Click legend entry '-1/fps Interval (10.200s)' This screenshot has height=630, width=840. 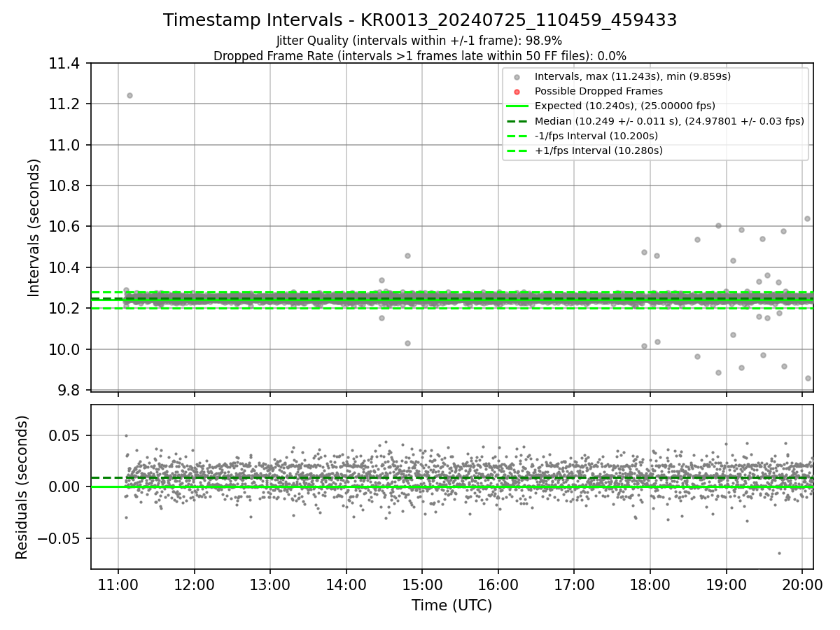(596, 135)
